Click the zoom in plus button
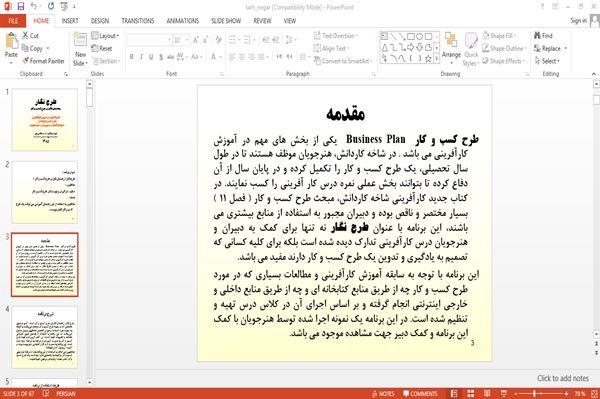600x399 pixels. (566, 394)
